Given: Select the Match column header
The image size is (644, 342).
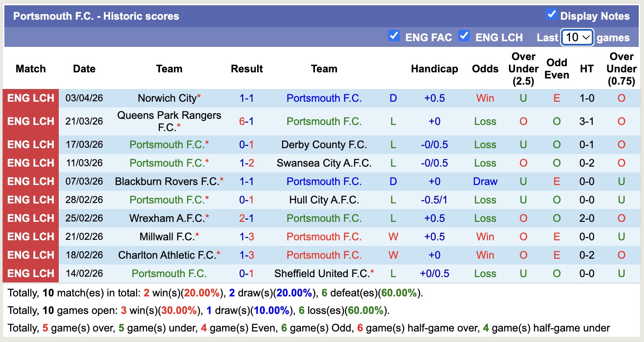Looking at the screenshot, I should tap(30, 69).
